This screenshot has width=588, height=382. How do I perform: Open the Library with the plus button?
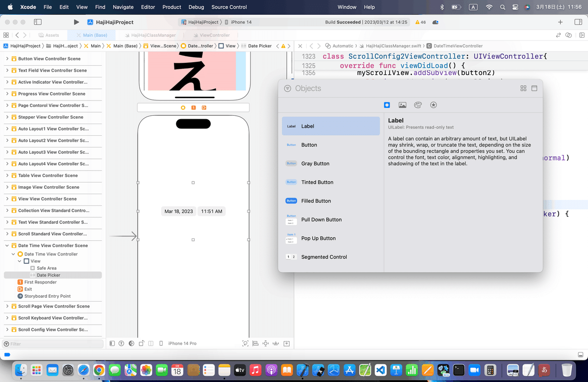(x=560, y=22)
